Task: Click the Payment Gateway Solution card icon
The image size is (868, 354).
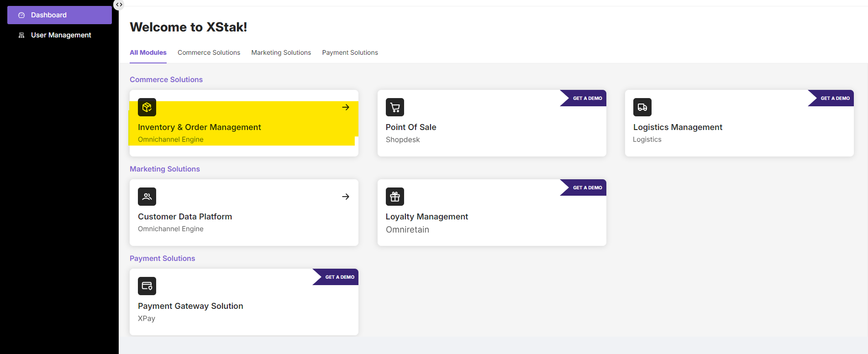Action: (147, 286)
